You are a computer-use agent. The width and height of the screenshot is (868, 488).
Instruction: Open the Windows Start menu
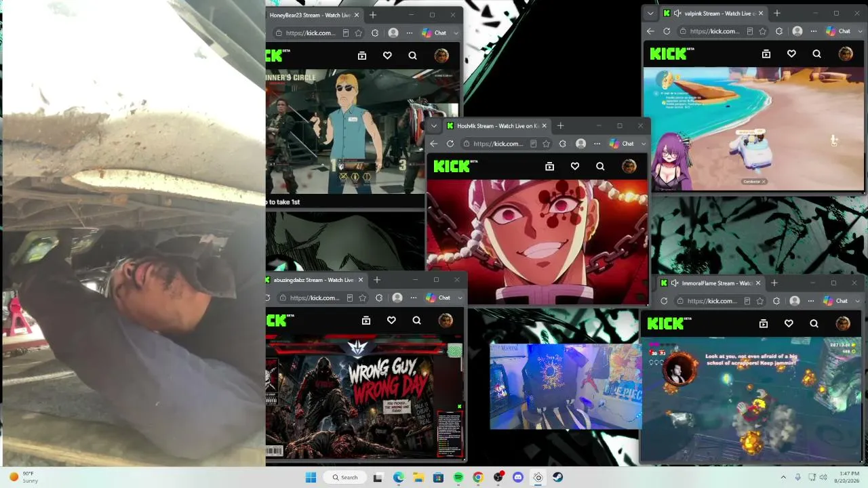pos(311,477)
